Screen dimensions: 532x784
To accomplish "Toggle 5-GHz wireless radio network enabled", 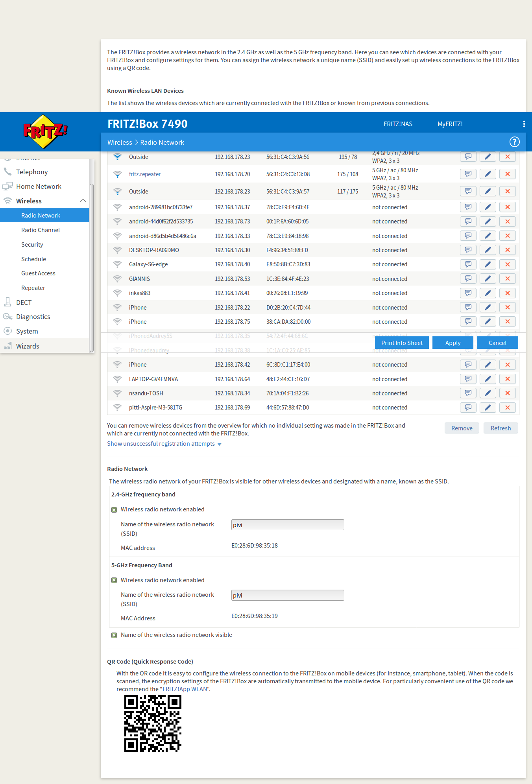I will (x=114, y=580).
